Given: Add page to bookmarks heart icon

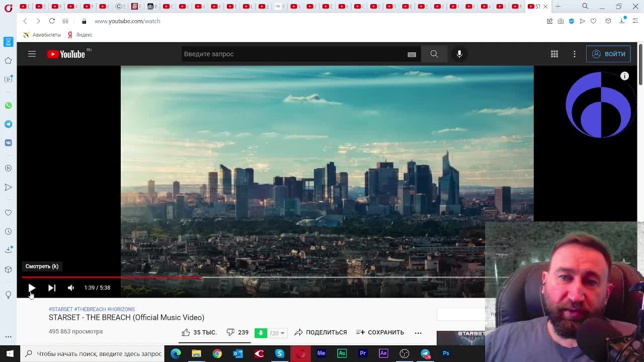Looking at the screenshot, I should (x=593, y=21).
